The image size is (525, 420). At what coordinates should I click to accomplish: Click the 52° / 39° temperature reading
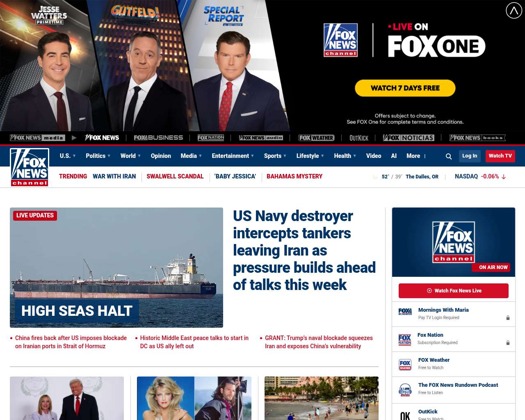[x=392, y=177]
